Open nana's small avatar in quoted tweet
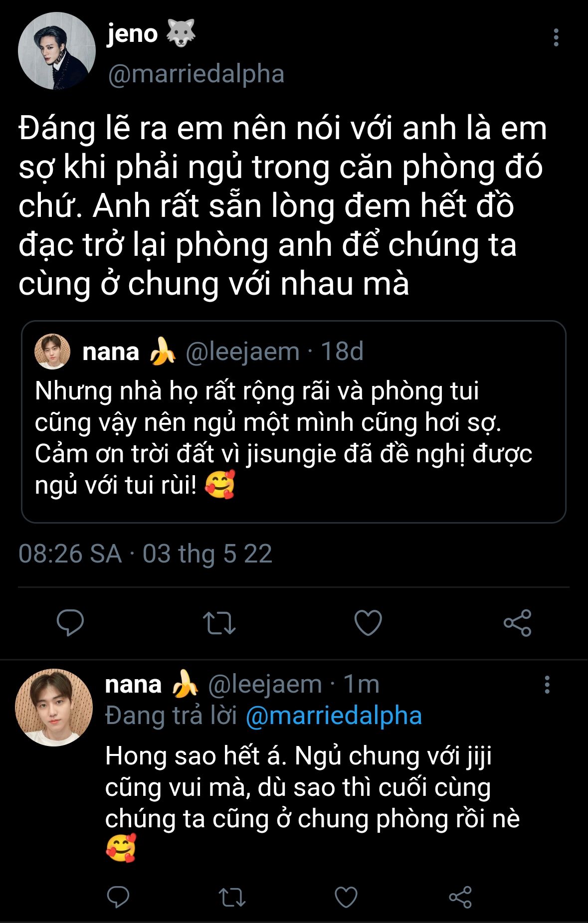Viewport: 588px width, 923px height. coord(52,352)
